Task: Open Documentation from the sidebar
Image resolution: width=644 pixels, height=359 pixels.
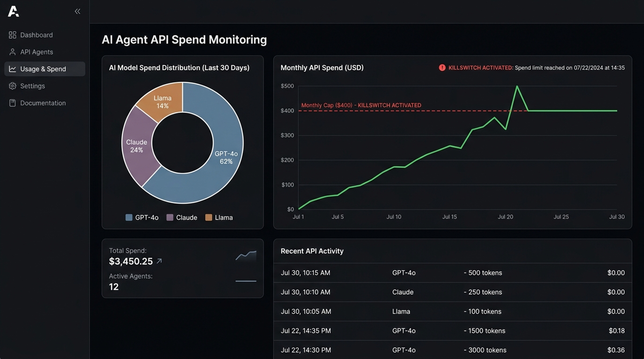Action: point(45,103)
